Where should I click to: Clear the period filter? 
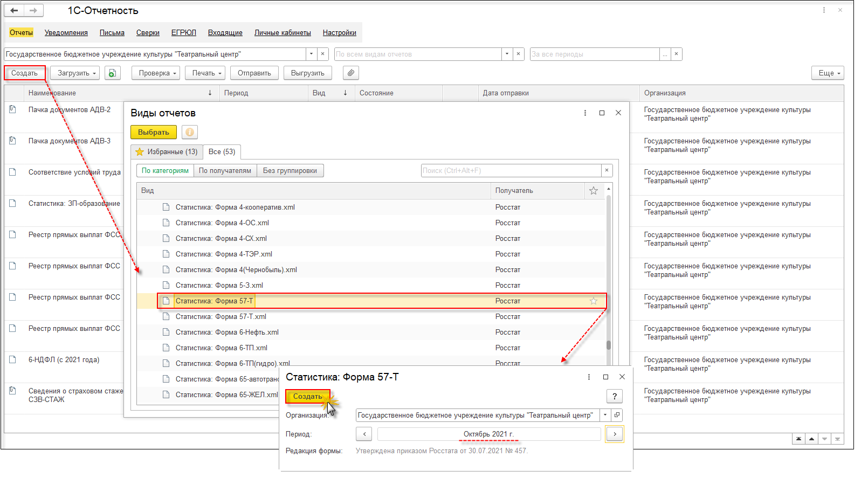(676, 54)
